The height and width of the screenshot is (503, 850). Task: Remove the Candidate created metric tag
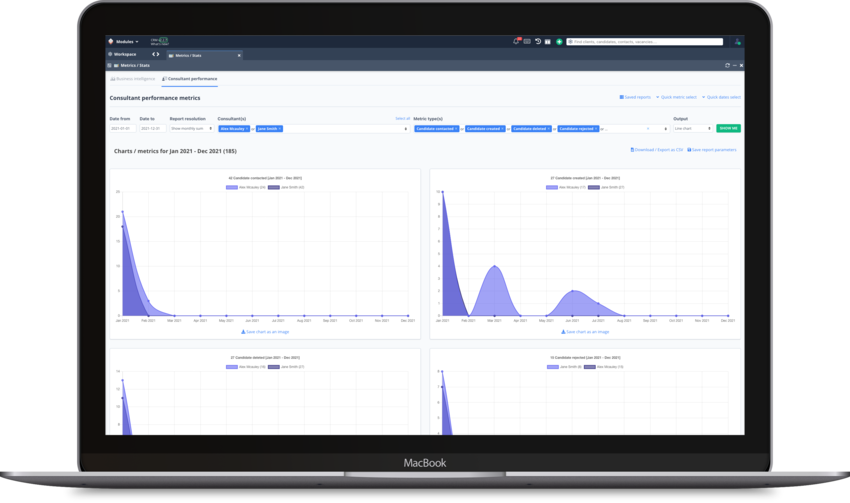(x=503, y=129)
